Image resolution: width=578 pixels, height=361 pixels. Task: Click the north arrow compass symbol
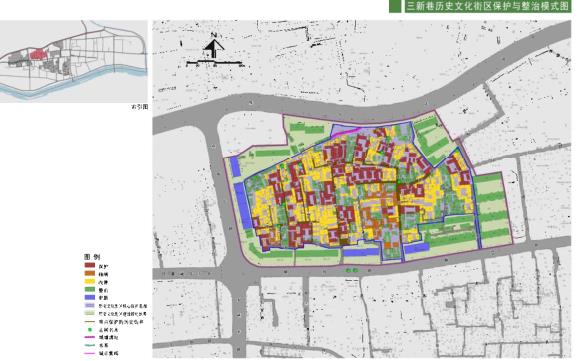(x=213, y=46)
